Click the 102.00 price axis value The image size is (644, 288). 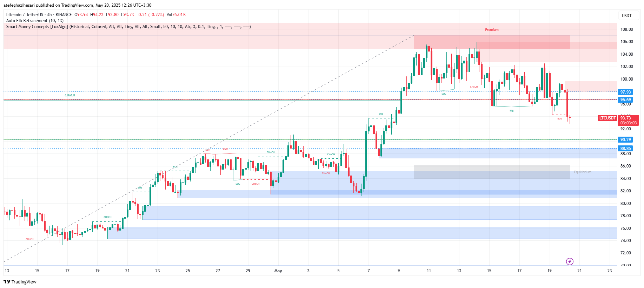tap(626, 67)
